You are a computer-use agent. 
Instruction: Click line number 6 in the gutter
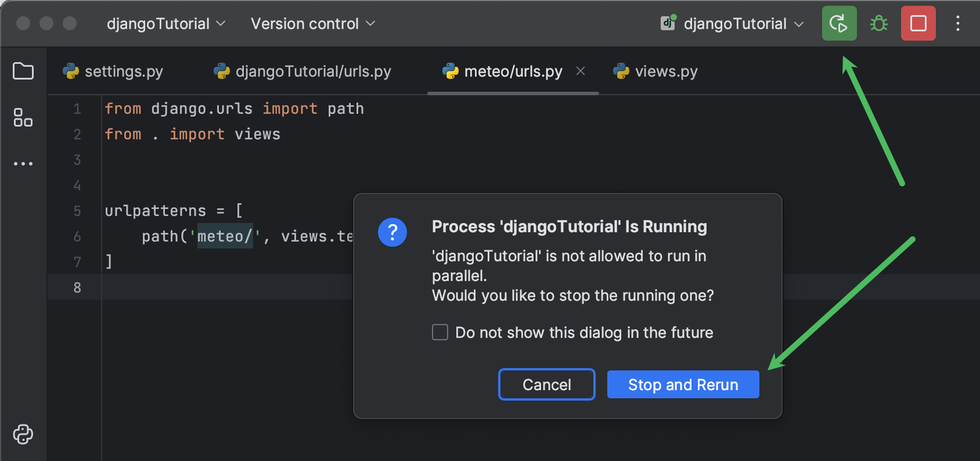pyautogui.click(x=77, y=236)
